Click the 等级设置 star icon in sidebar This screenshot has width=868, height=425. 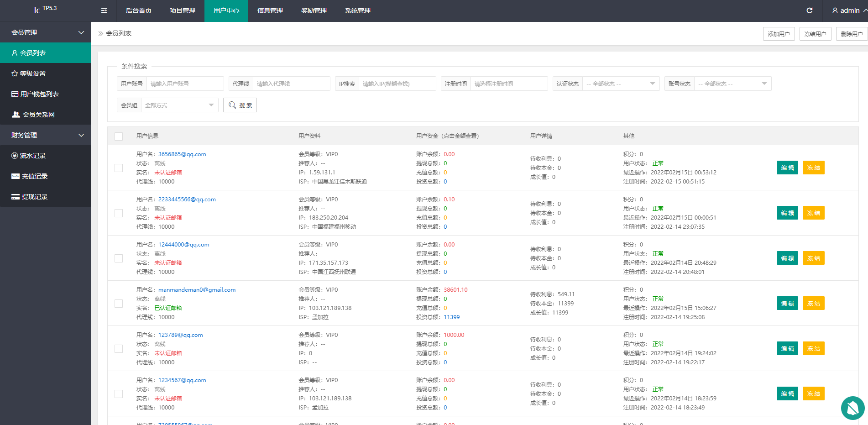[15, 73]
